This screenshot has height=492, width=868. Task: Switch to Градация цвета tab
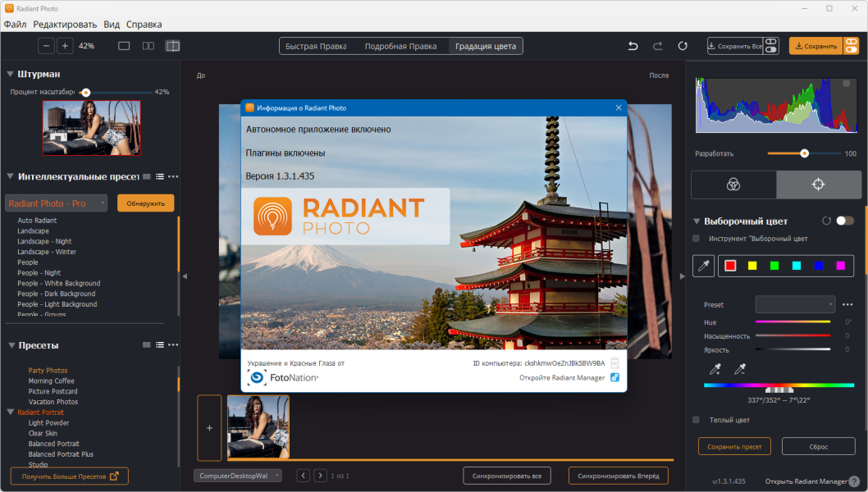click(486, 46)
